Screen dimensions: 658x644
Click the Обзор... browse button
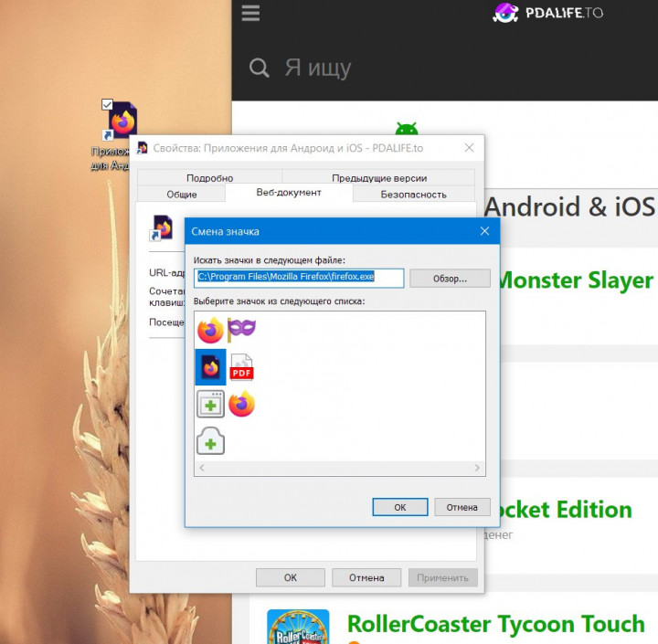[450, 278]
